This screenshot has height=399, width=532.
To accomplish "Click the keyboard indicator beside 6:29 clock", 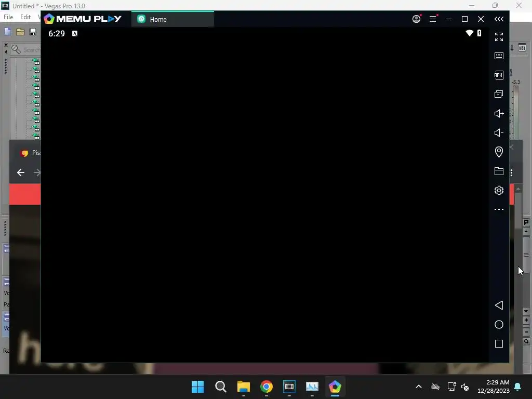I will [75, 33].
